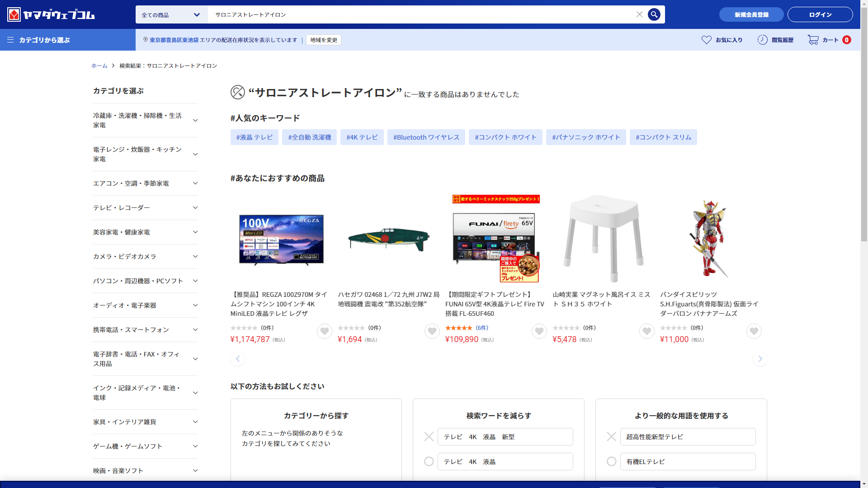Open the cart icon

tap(813, 40)
